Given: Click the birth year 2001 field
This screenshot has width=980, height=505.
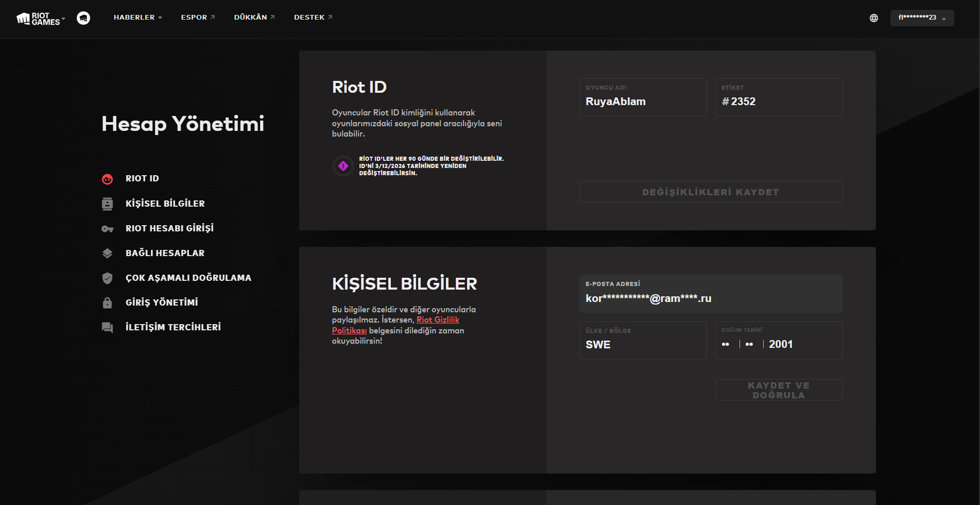Looking at the screenshot, I should [x=781, y=344].
